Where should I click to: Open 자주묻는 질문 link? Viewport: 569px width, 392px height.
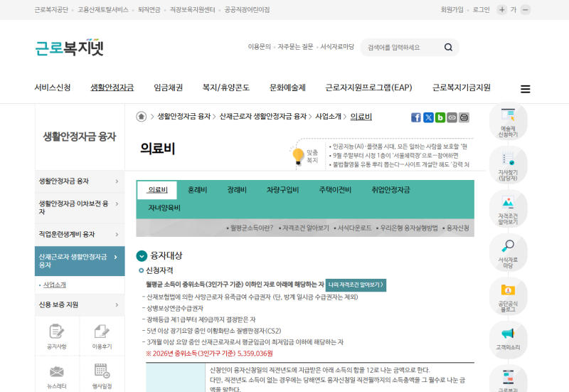(295, 47)
